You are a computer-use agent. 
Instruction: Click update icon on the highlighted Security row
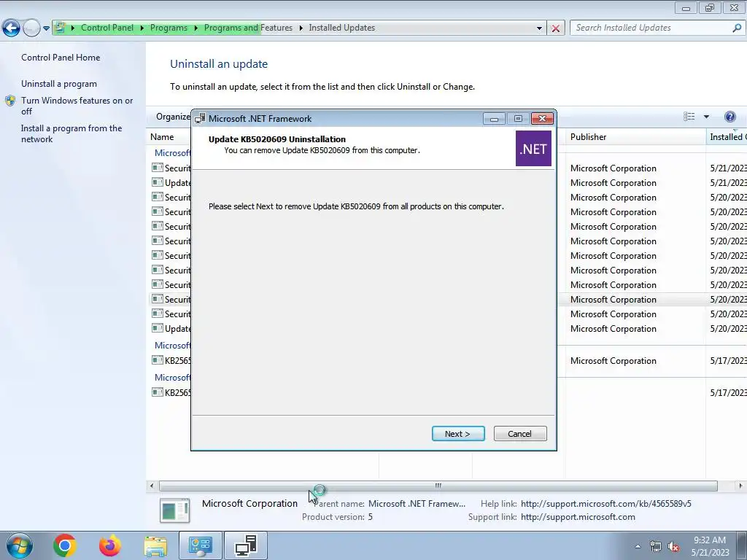pos(158,299)
